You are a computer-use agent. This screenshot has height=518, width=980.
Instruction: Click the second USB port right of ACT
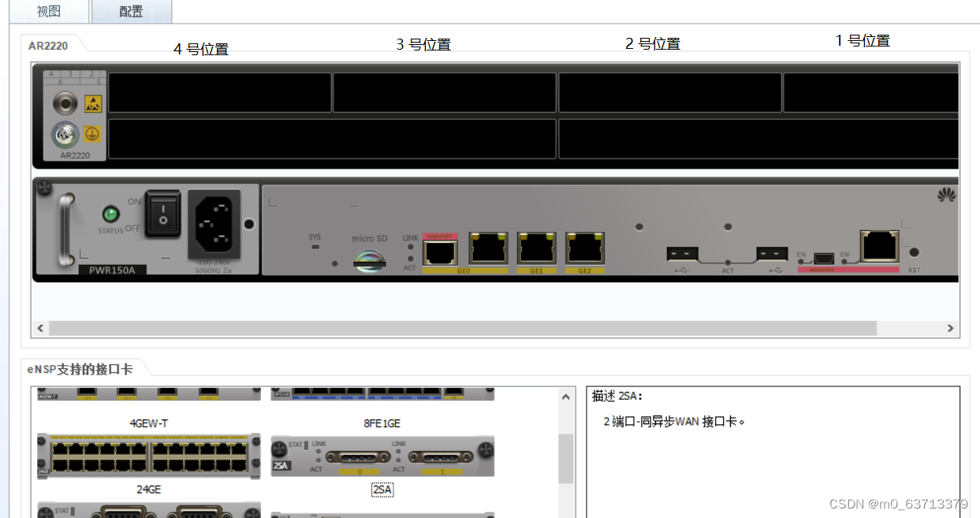click(x=773, y=254)
